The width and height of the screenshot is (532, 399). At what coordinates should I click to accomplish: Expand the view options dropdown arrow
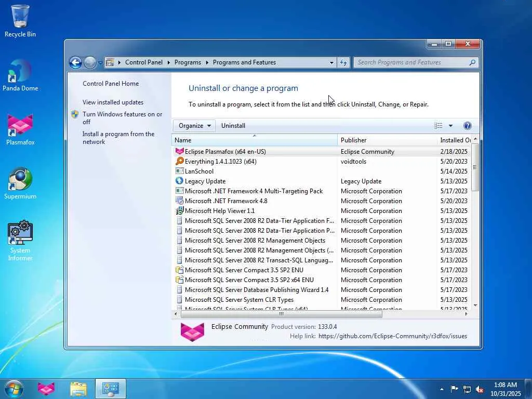coord(450,126)
